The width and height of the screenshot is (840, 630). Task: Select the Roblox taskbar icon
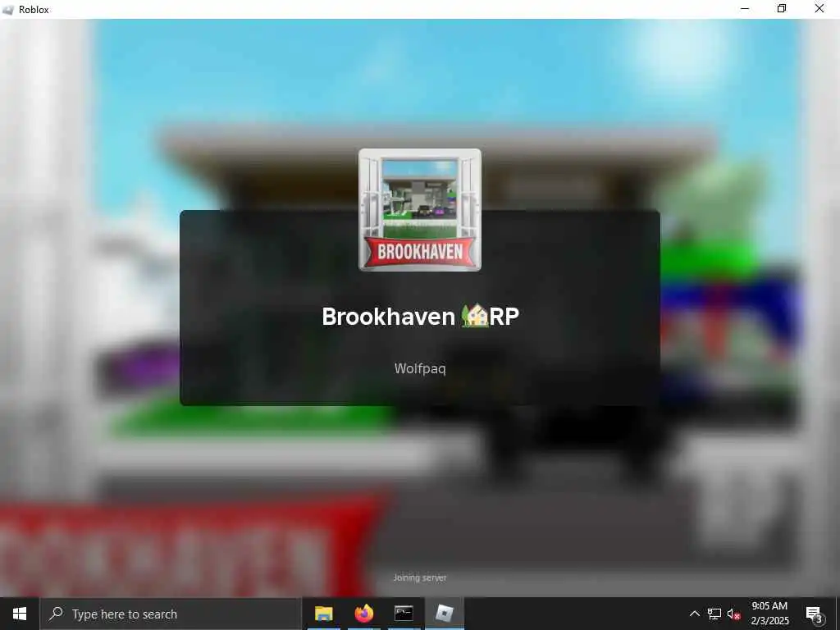click(x=444, y=614)
